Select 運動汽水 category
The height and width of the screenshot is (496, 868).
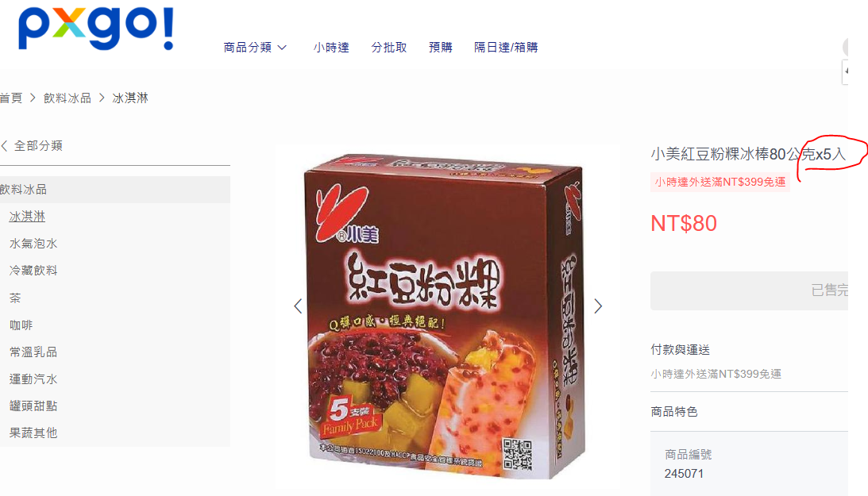point(33,379)
